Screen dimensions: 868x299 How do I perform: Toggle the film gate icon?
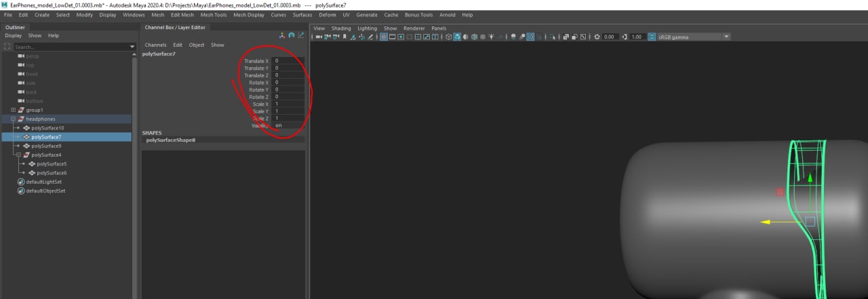tap(392, 37)
